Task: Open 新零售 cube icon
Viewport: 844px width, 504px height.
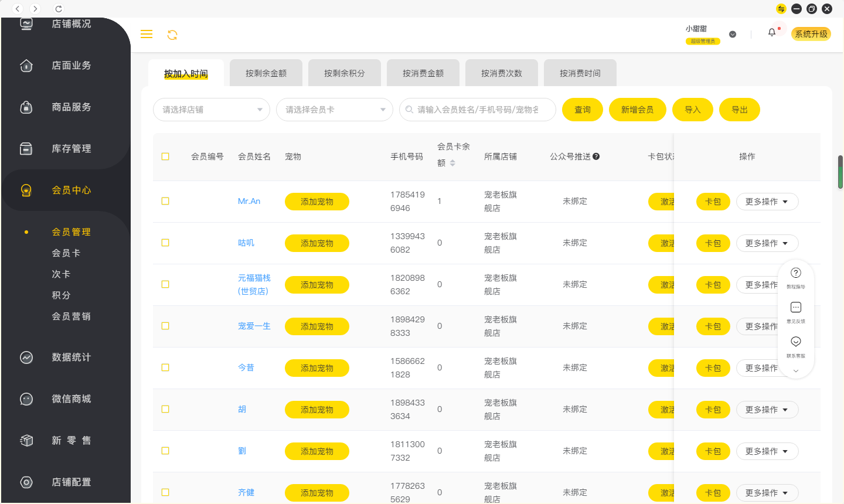Action: click(x=26, y=441)
